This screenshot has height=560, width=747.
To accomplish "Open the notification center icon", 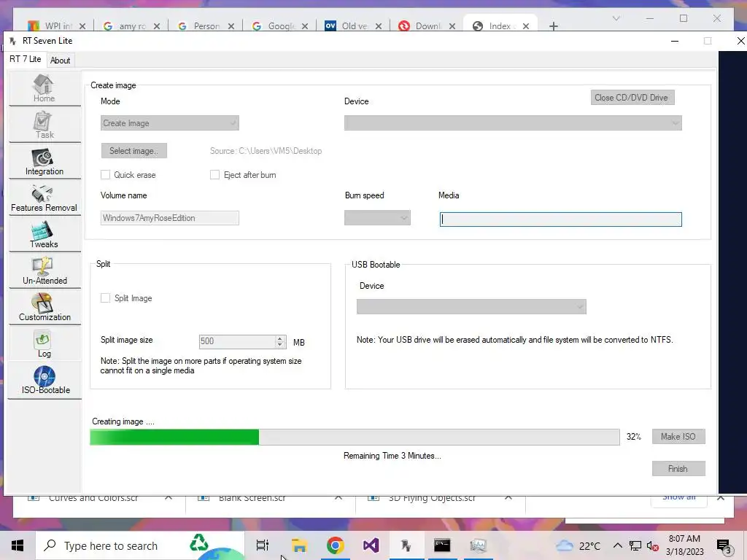I will click(724, 546).
